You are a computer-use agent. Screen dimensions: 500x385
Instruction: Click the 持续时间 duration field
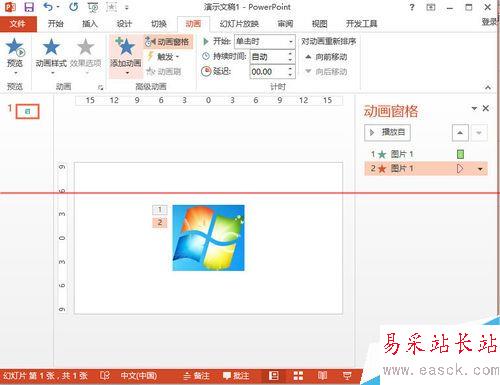click(x=268, y=57)
